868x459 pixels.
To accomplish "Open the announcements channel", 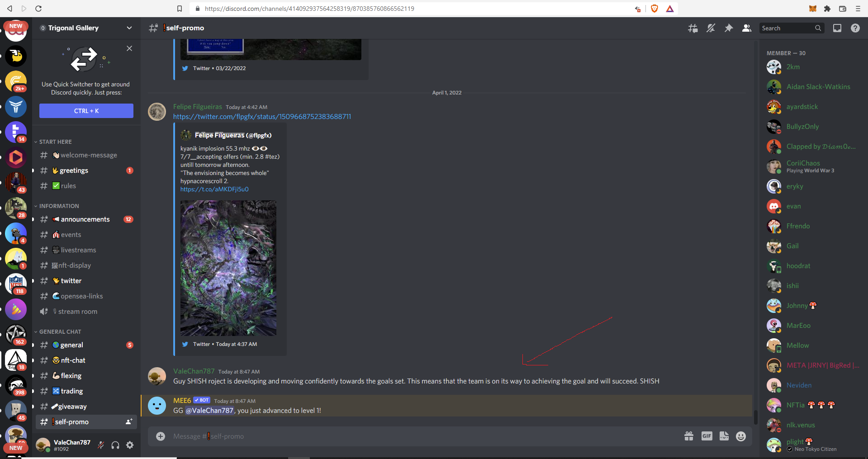I will pos(86,219).
